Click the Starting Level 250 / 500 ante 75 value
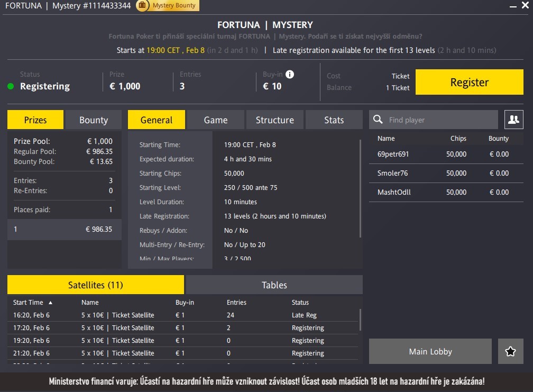 coord(251,187)
